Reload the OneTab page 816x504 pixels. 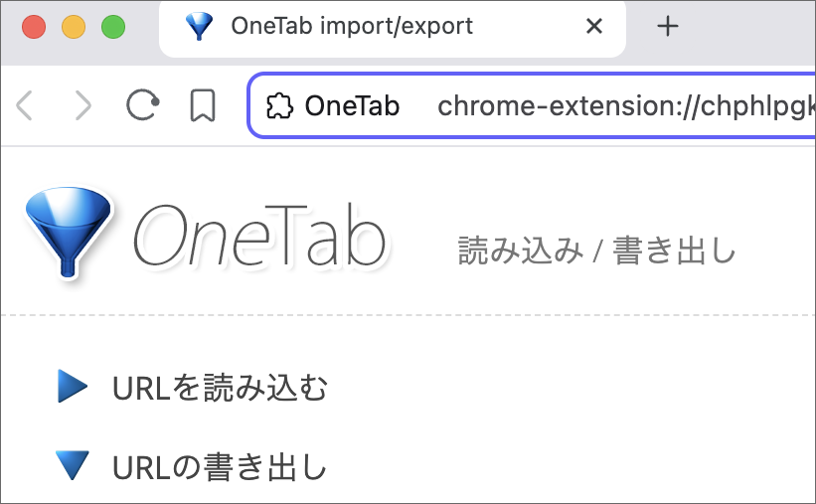[x=142, y=105]
